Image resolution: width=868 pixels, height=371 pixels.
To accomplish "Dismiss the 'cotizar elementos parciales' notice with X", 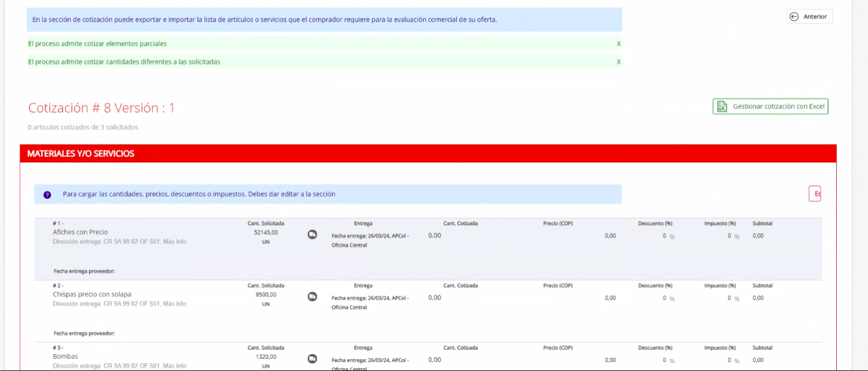I will (x=618, y=44).
